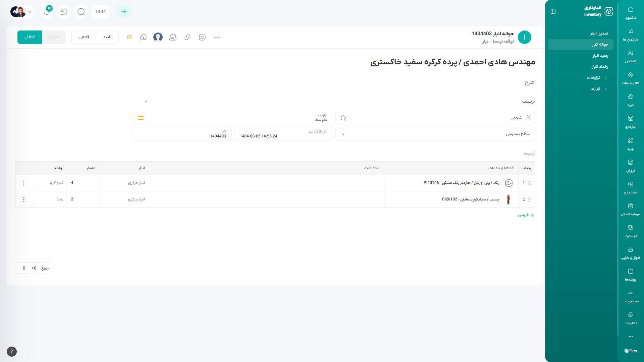Click the اولویت priority level indicator

point(141,118)
